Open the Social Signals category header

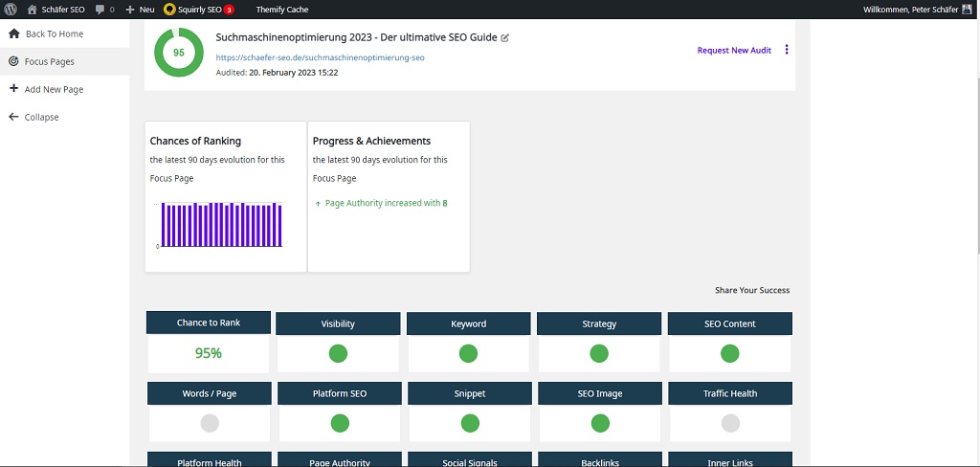(x=470, y=459)
